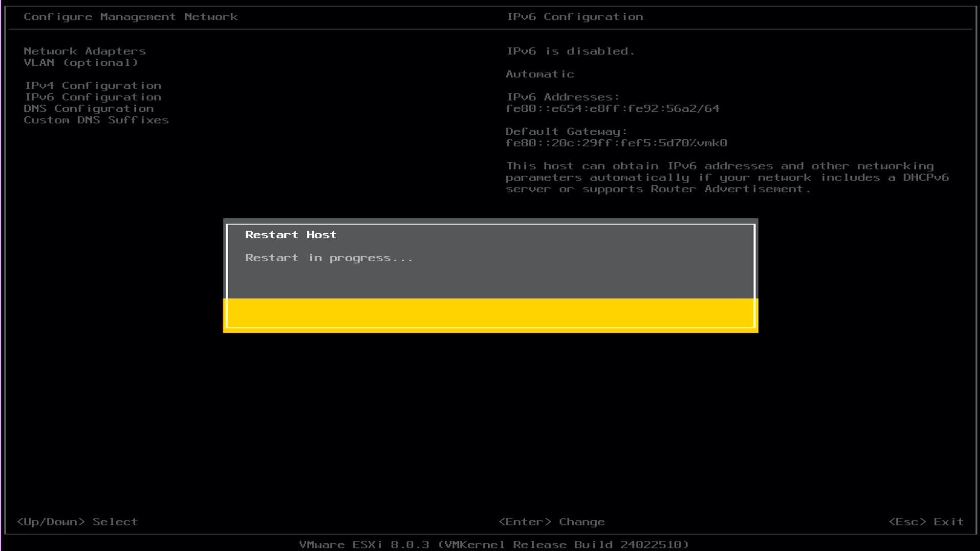Open IPv4 Configuration option
Screen dimensions: 980x551
(x=93, y=86)
